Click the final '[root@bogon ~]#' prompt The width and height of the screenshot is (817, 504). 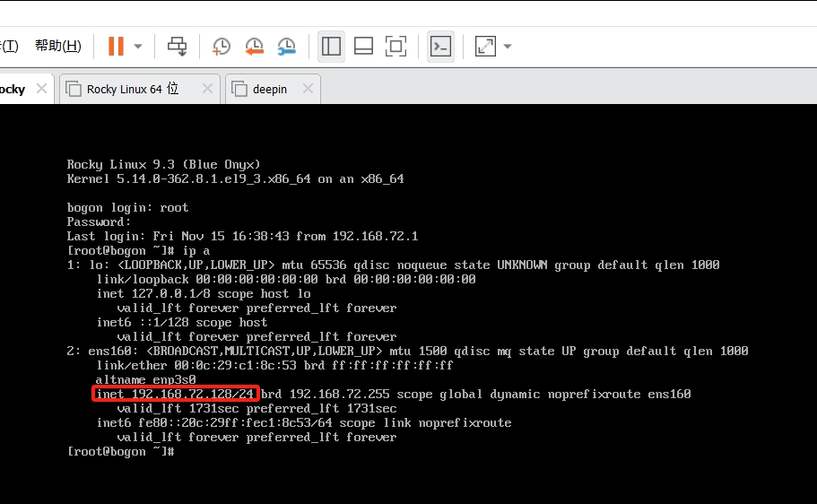[x=120, y=451]
